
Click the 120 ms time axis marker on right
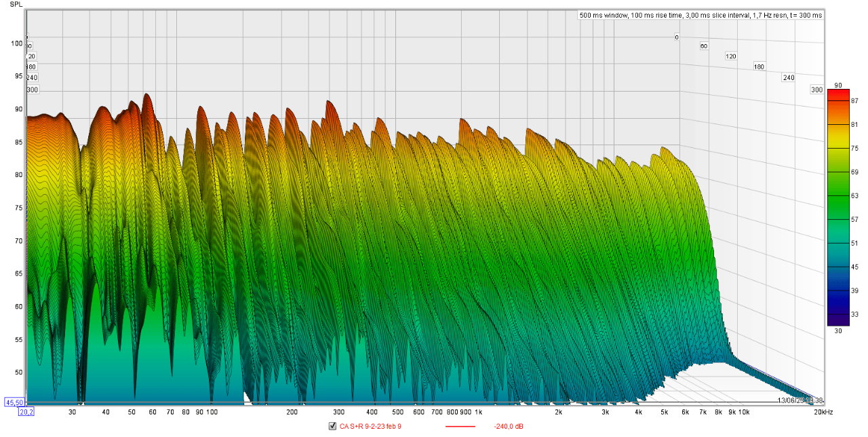pos(731,56)
